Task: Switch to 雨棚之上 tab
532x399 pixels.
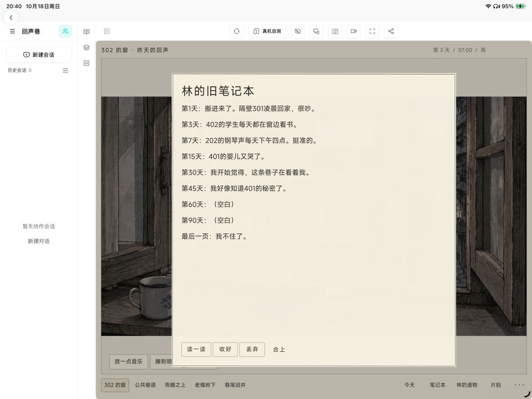Action: coord(175,385)
